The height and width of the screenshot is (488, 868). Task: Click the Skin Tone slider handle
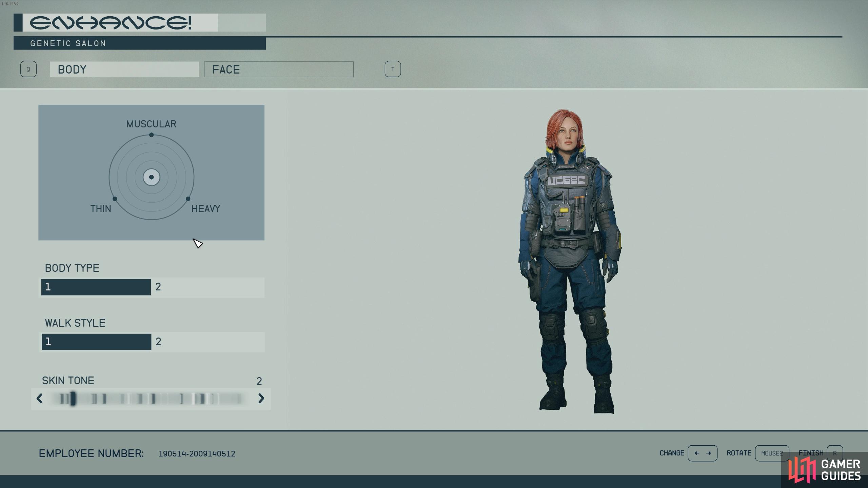(73, 399)
